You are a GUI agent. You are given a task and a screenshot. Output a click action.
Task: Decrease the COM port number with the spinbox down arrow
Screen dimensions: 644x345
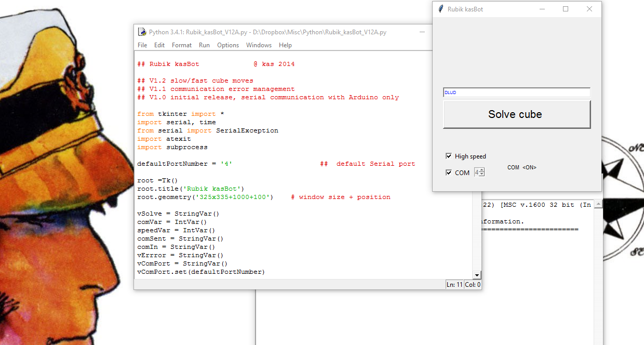tap(482, 174)
